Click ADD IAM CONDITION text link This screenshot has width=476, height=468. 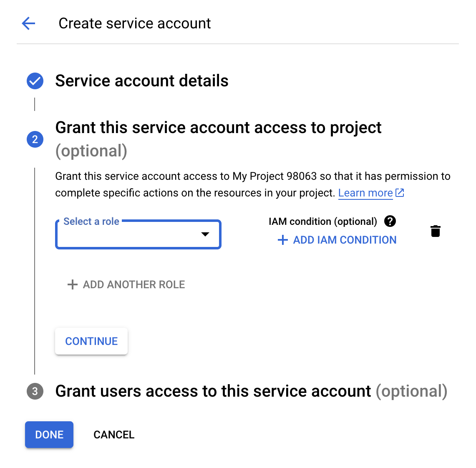[343, 240]
